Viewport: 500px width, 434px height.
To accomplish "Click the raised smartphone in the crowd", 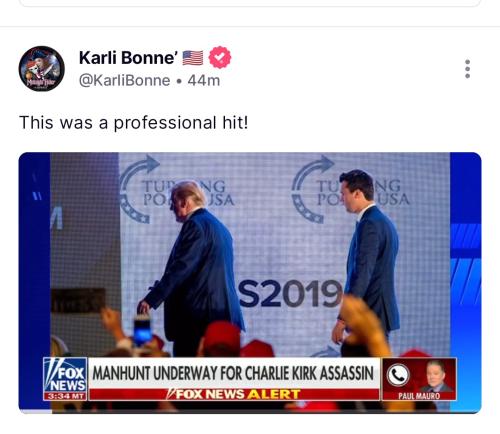I will point(143,331).
